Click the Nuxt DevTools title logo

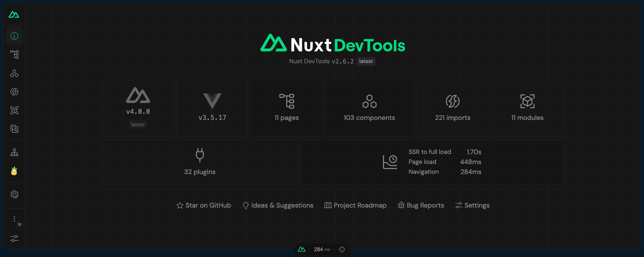pos(333,43)
